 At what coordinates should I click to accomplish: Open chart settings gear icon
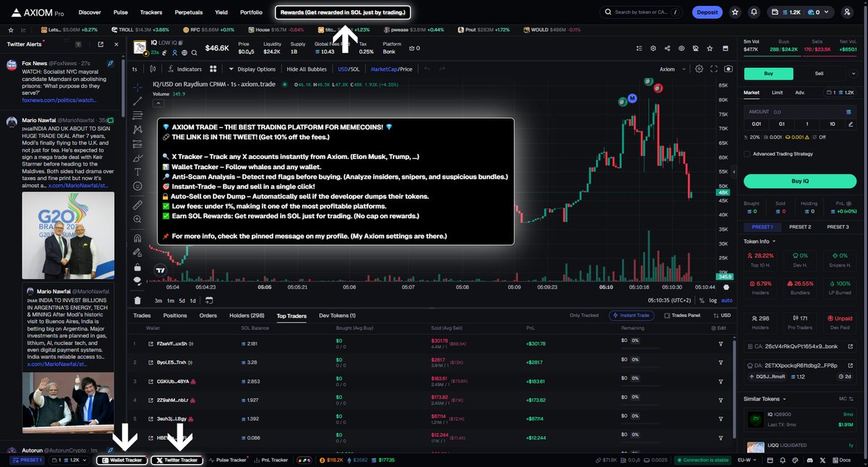pos(699,69)
